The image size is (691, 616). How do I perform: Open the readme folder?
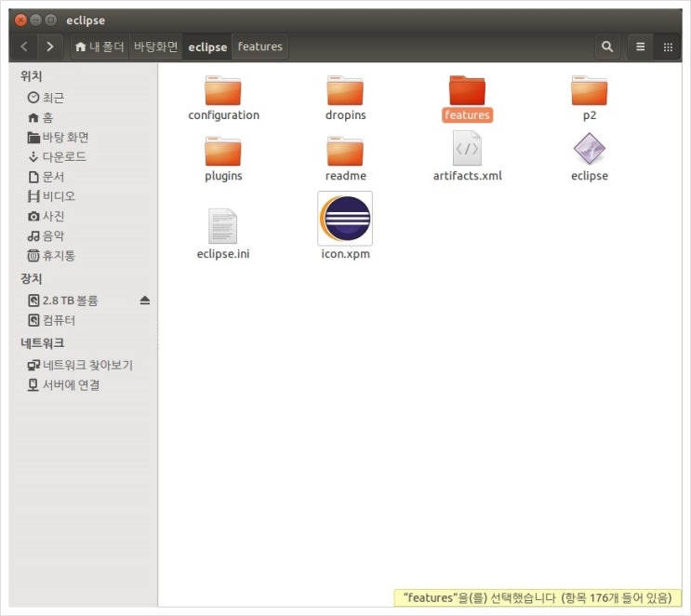click(x=345, y=152)
